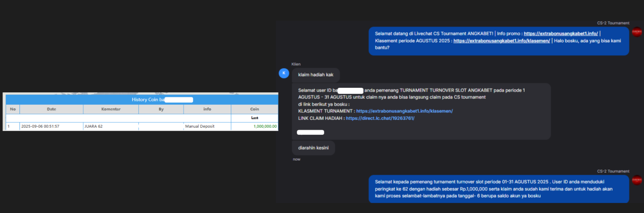Click the "Selamat user ID" winner announcement message
This screenshot has width=644, height=213.
[x=421, y=111]
